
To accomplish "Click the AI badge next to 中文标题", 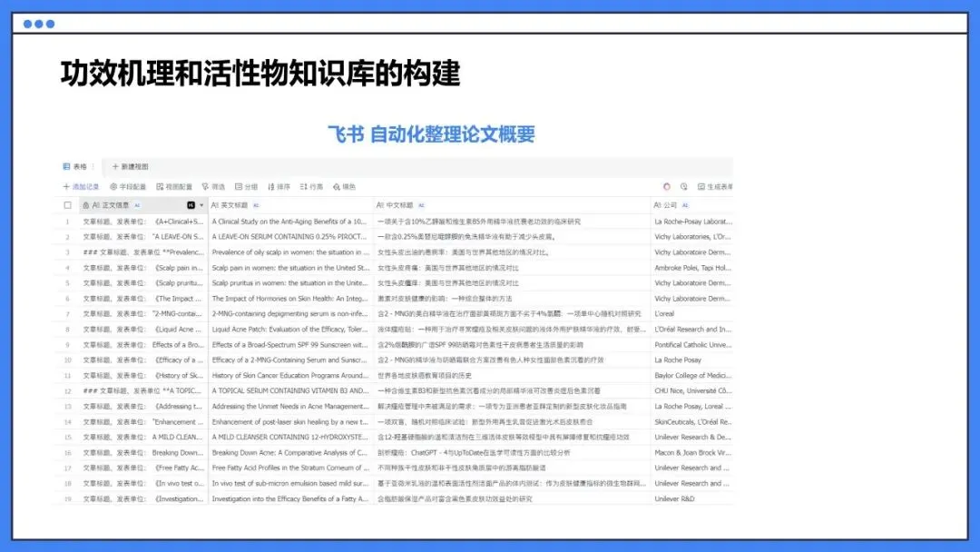I will (x=421, y=205).
